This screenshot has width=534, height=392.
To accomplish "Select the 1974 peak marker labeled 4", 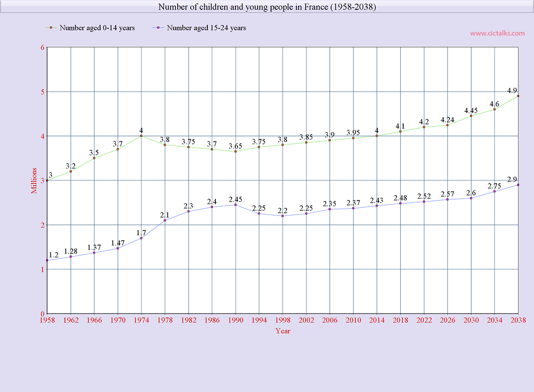I will coord(142,136).
